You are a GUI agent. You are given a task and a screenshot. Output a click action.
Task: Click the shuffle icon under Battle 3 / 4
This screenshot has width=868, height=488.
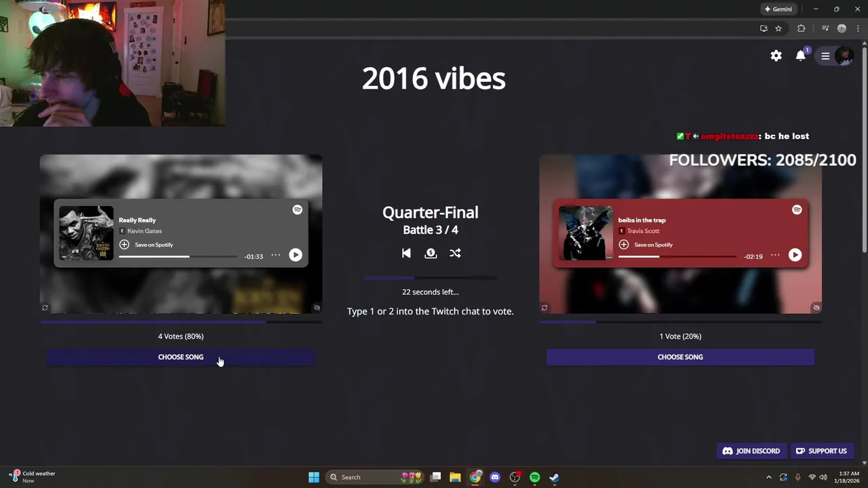455,253
